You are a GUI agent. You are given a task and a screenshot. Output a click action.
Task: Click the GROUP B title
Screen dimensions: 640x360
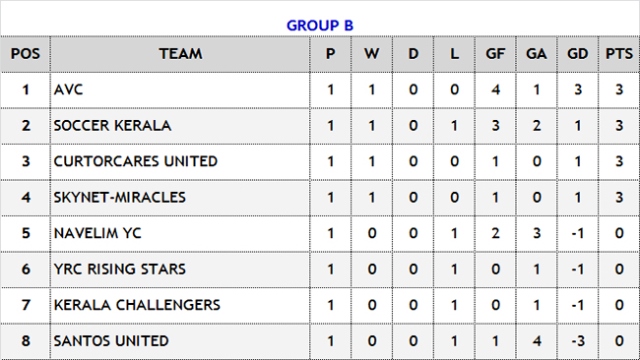[320, 25]
